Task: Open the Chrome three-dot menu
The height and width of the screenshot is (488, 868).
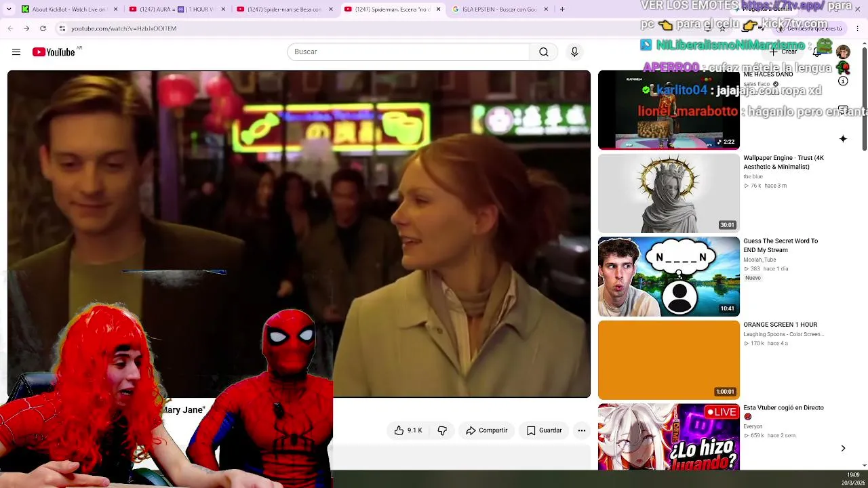Action: (858, 28)
